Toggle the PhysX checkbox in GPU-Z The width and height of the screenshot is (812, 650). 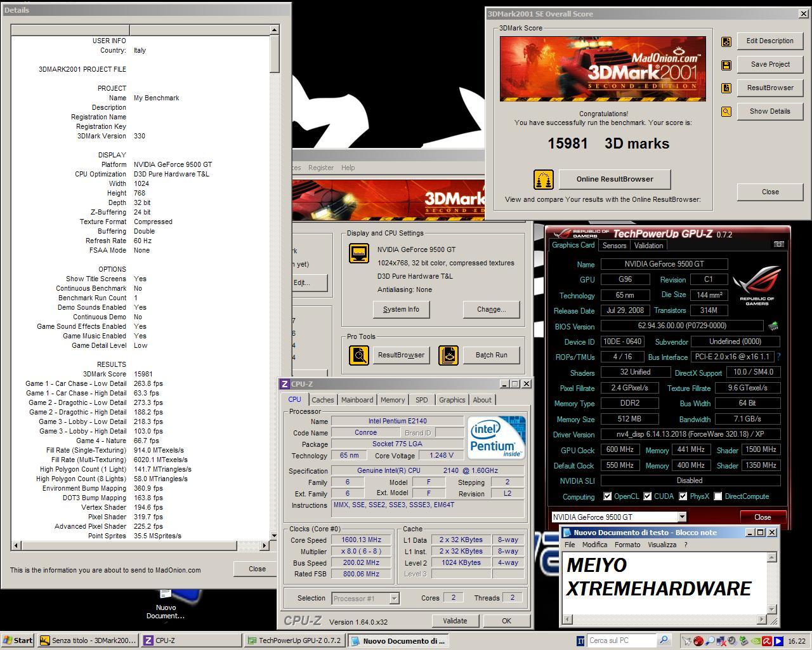683,496
